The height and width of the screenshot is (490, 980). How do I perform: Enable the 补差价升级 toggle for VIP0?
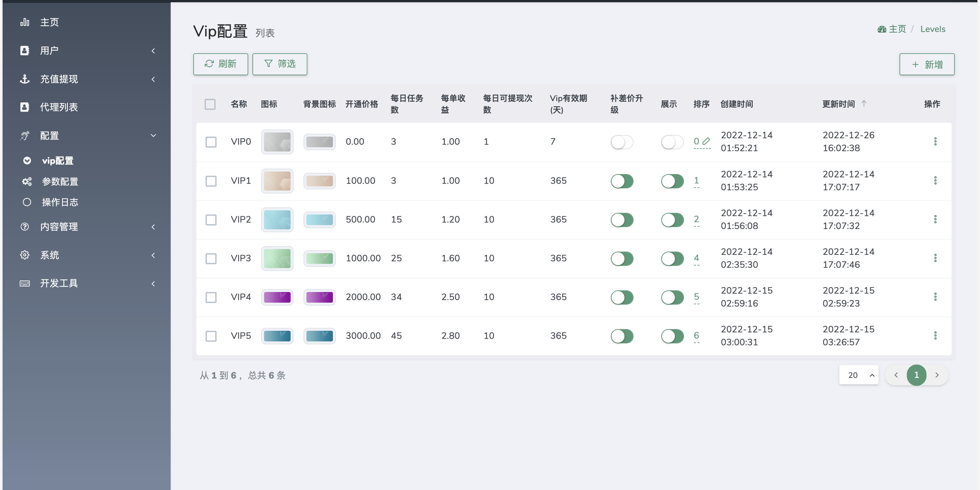tap(622, 142)
